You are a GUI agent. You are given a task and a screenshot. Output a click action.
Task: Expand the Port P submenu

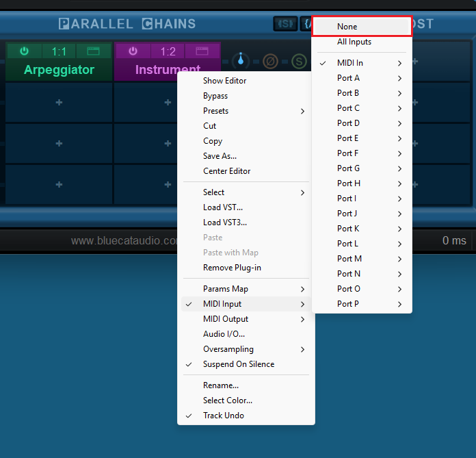point(362,304)
